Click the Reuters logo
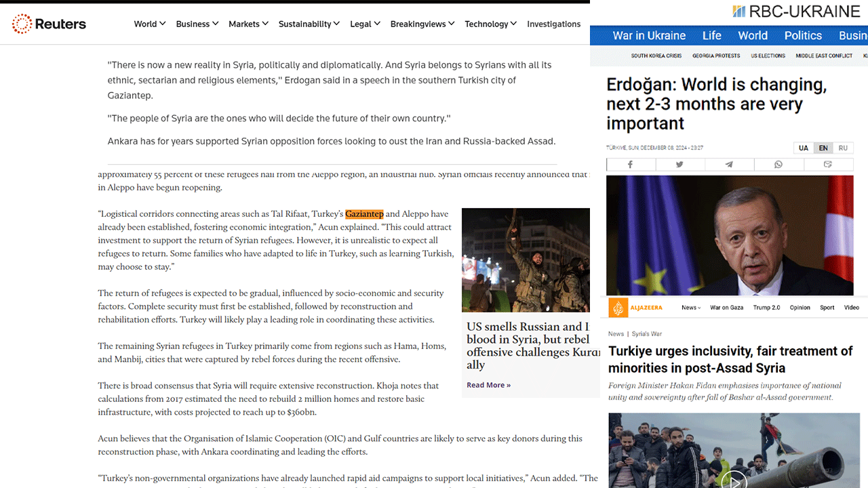Viewport: 868px width, 488px height. pos(49,24)
